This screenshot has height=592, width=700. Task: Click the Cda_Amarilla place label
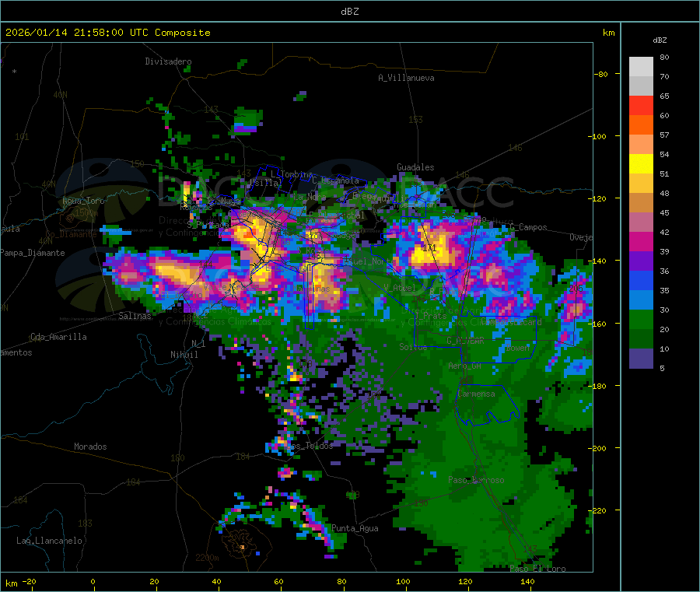point(58,337)
